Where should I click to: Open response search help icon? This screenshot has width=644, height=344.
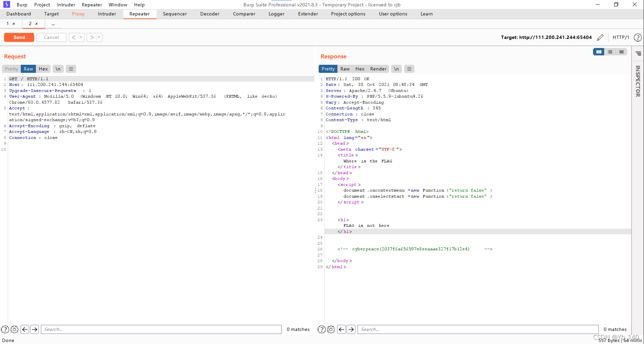pos(321,329)
